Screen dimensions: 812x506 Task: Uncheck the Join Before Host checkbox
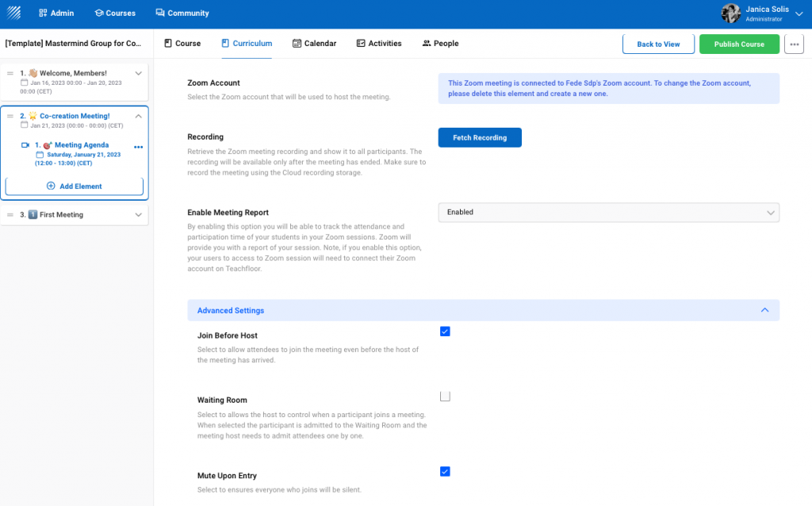coord(445,332)
